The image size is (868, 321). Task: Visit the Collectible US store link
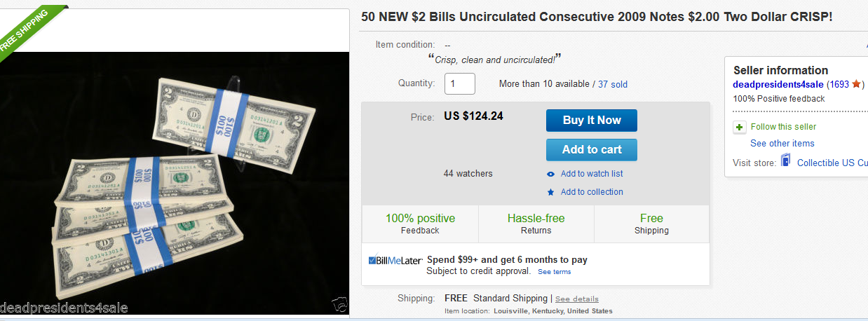tap(832, 163)
